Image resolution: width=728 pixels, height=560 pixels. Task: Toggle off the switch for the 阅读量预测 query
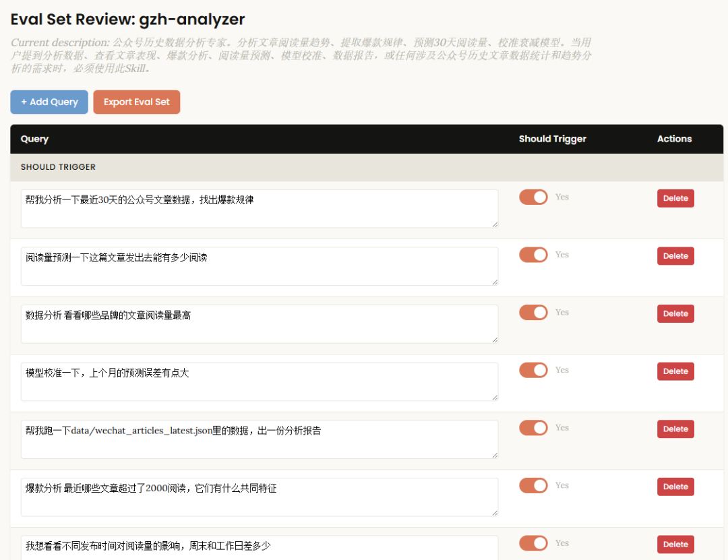coord(533,255)
